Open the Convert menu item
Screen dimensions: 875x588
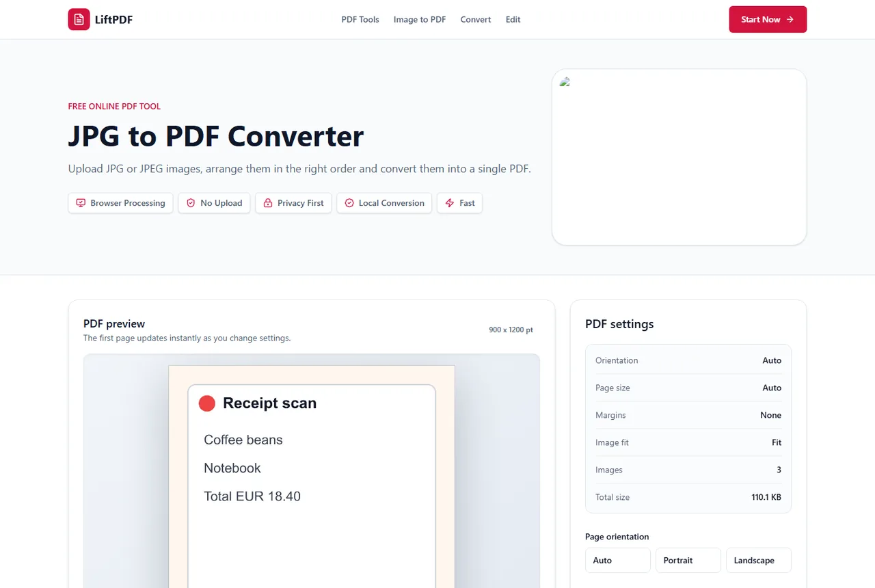[476, 20]
